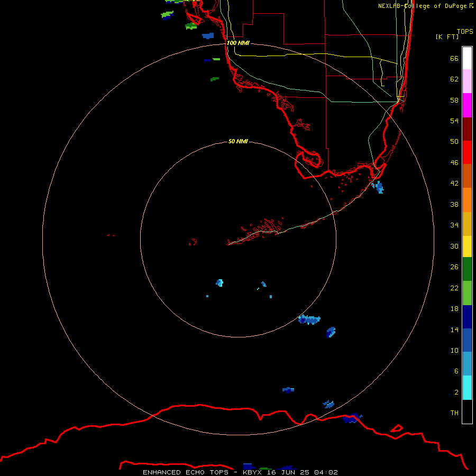Click the bright red 50 kft swatch

[x=467, y=152]
